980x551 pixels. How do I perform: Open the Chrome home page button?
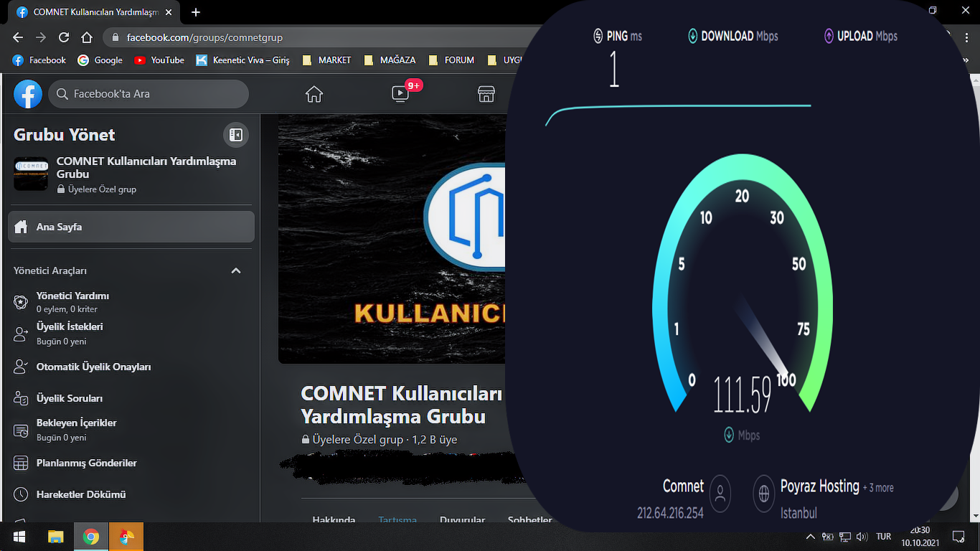coord(87,37)
